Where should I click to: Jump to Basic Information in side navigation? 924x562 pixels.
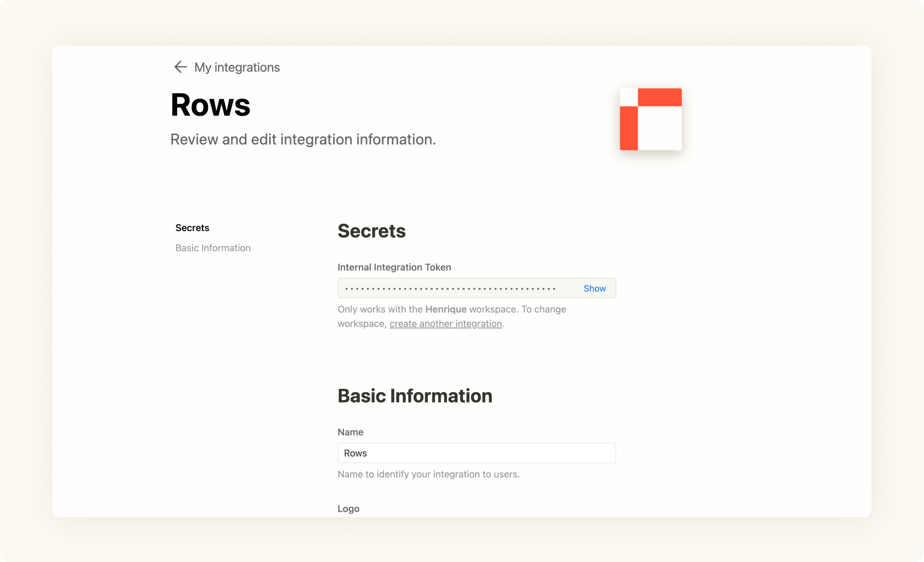[213, 248]
